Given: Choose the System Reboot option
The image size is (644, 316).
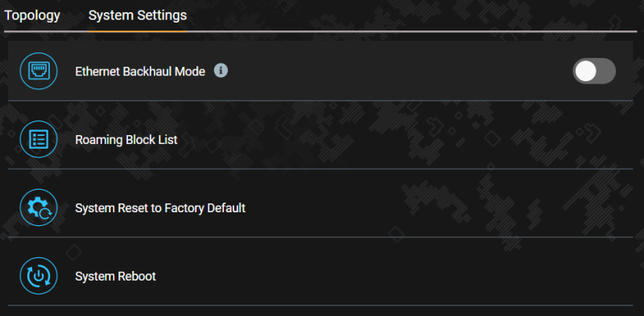Looking at the screenshot, I should (x=320, y=276).
